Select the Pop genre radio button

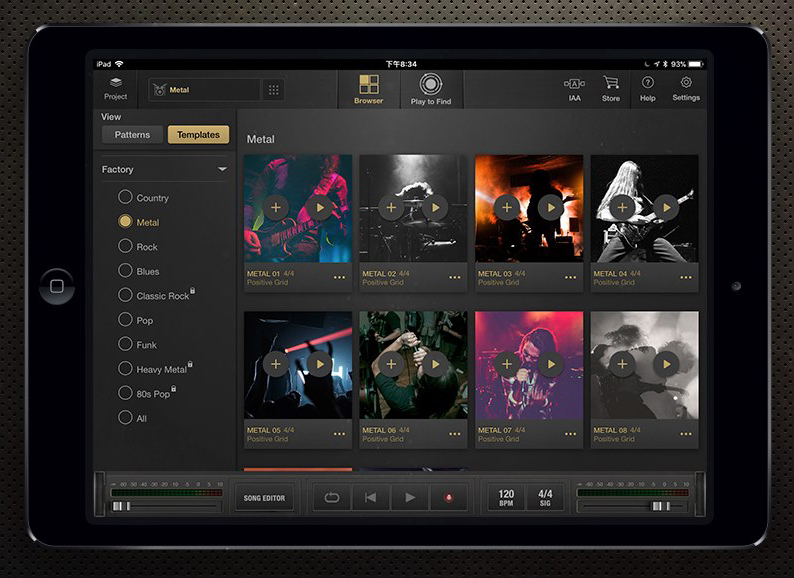click(x=125, y=319)
